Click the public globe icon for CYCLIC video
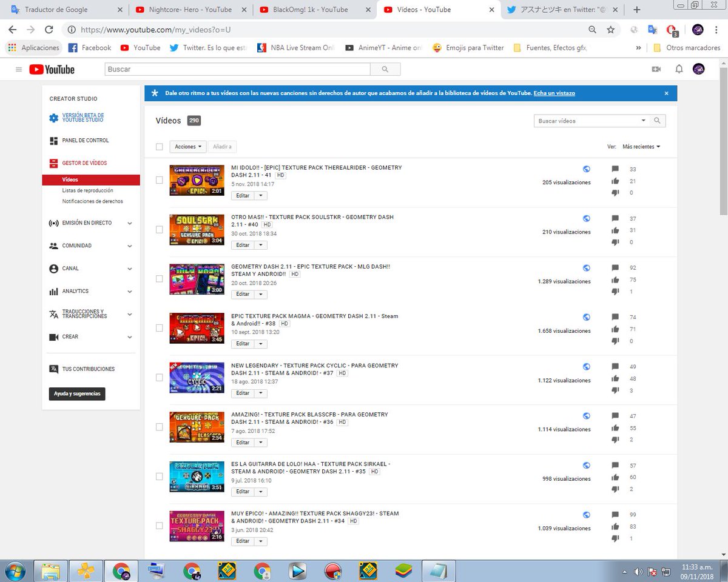The image size is (728, 582). click(x=587, y=367)
